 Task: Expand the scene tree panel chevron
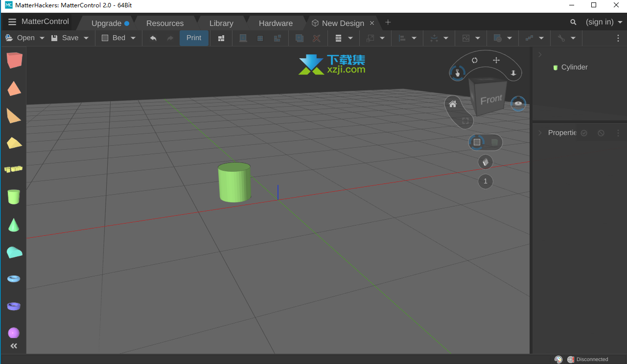click(540, 55)
